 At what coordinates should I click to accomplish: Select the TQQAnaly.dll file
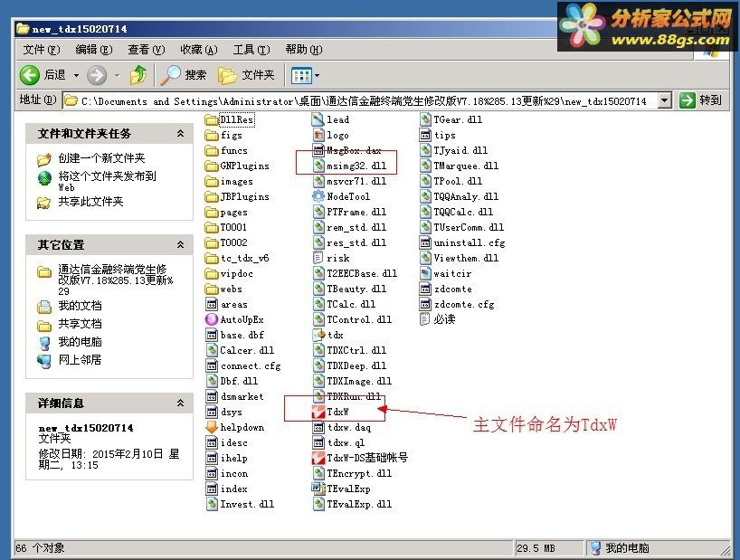(459, 196)
